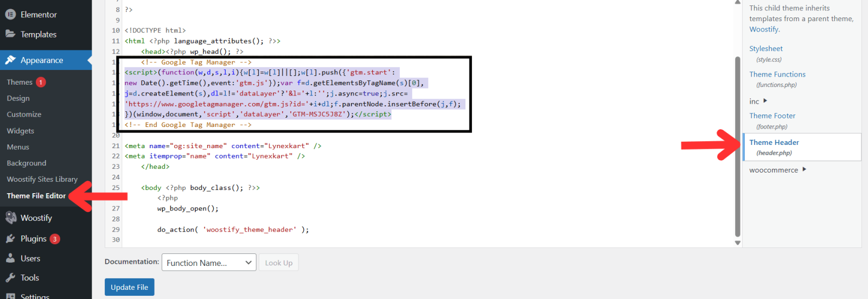Open the Background submenu item
The width and height of the screenshot is (868, 299).
coord(26,163)
